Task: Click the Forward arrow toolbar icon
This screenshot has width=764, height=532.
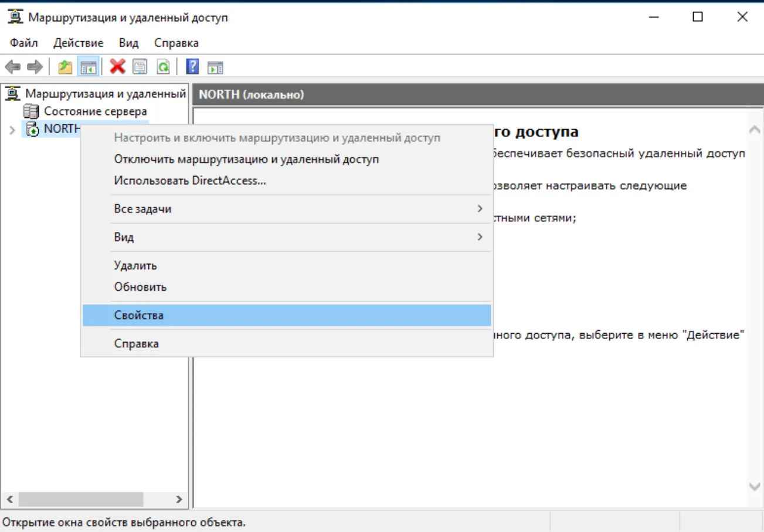Action: (x=35, y=67)
